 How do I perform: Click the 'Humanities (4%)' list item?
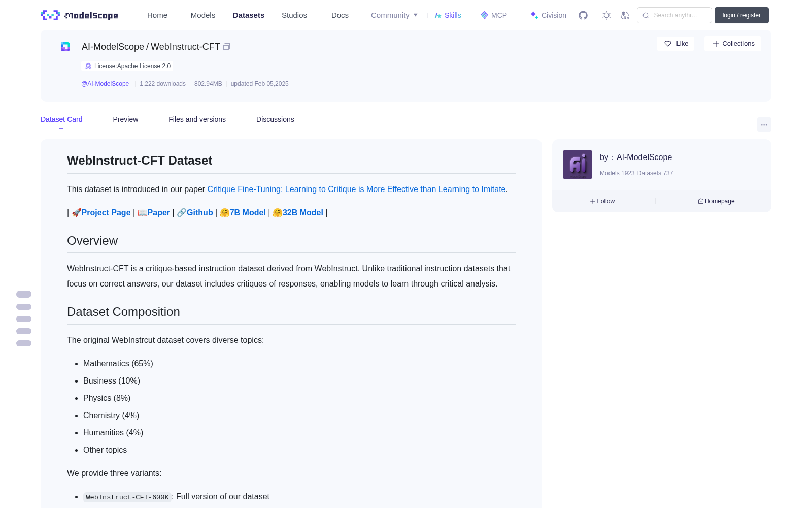point(113,433)
